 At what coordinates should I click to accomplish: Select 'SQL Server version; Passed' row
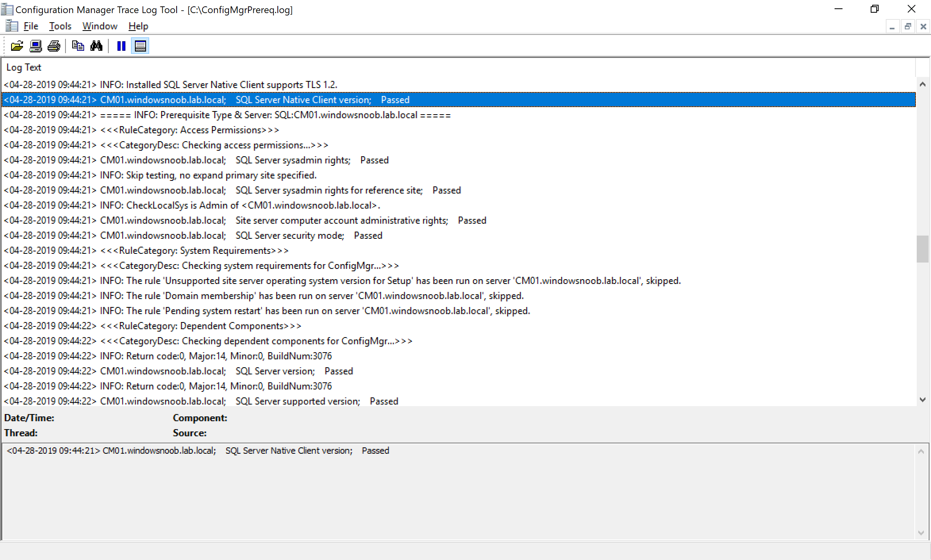(459, 371)
